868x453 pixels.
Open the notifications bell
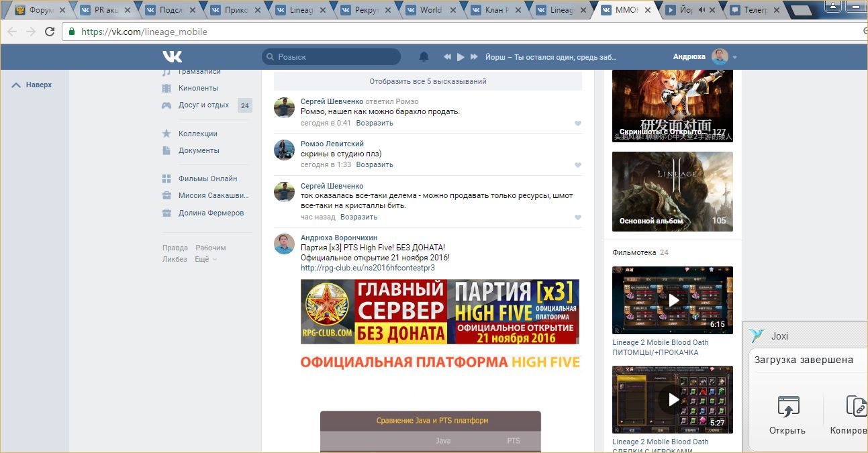pos(424,57)
